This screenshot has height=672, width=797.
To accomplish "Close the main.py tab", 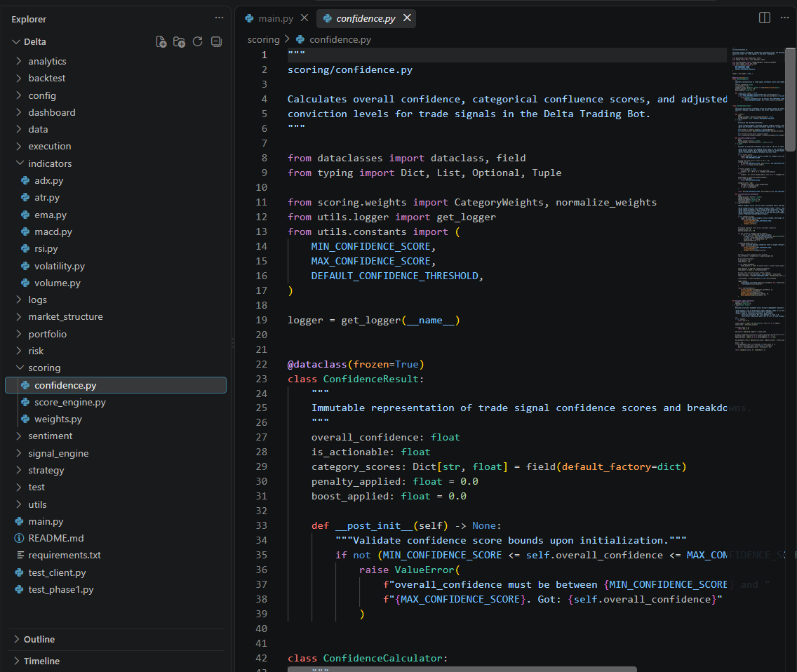I will point(304,18).
